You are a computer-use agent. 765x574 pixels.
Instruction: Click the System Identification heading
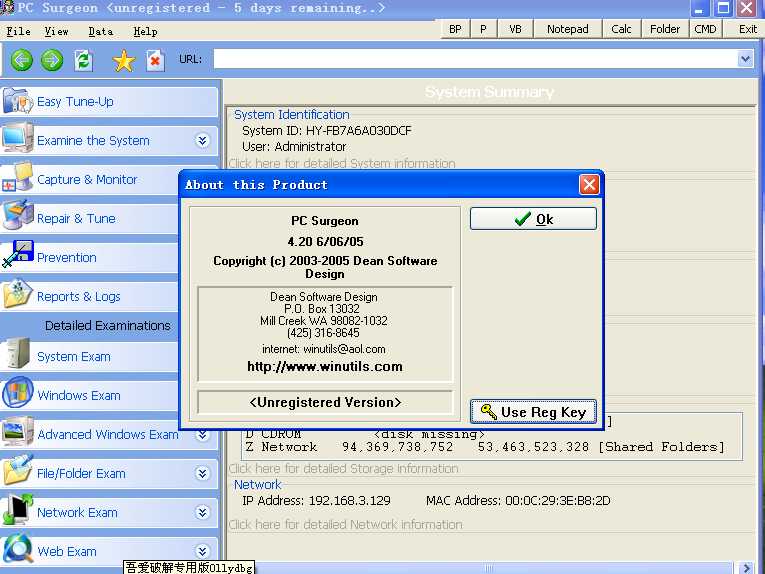point(292,115)
